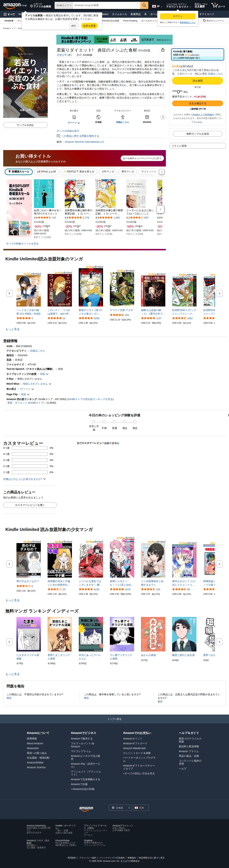Expand Word Wise 有効にされていません details
Viewport: 229px width, 868px height.
pyautogui.click(x=37, y=384)
